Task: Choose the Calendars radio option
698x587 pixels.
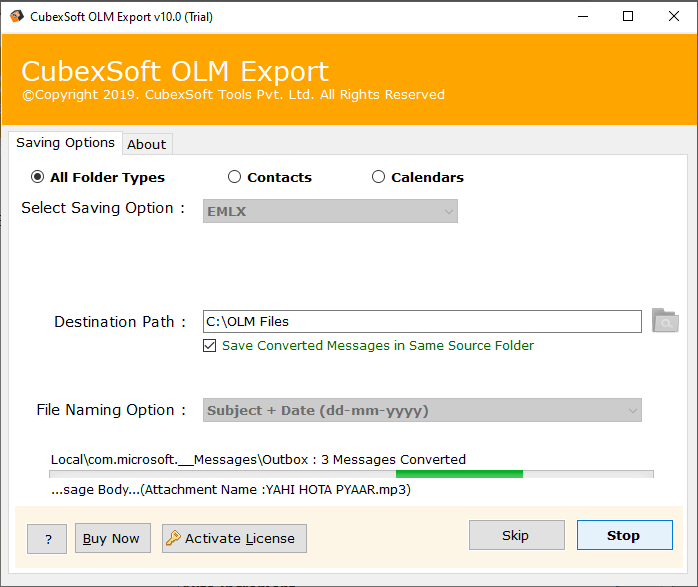Action: tap(378, 177)
